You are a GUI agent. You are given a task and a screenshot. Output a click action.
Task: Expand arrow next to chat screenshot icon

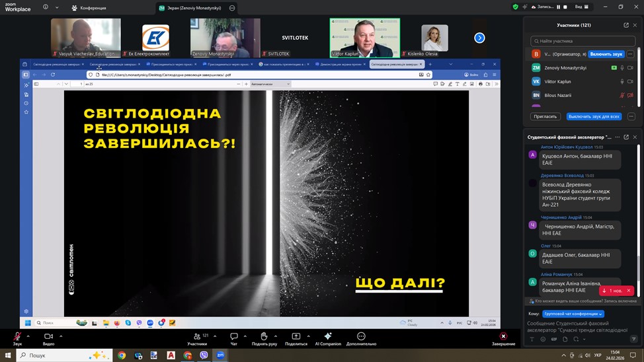tap(584, 340)
